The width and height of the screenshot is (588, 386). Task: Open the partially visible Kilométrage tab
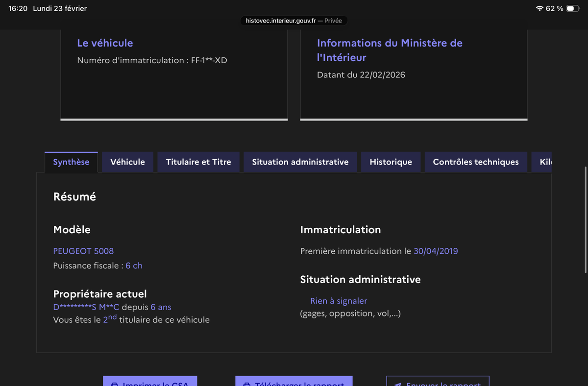[543, 162]
